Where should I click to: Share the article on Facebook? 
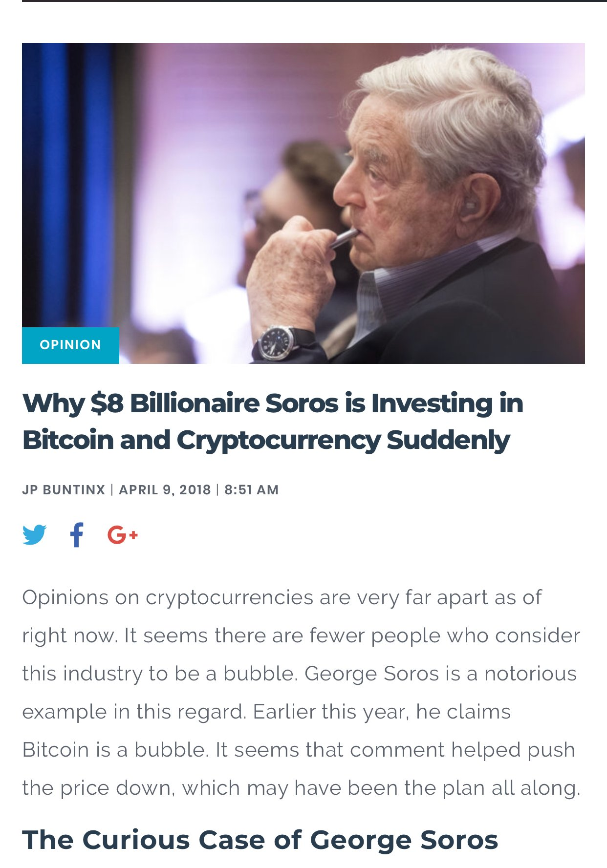click(x=76, y=535)
